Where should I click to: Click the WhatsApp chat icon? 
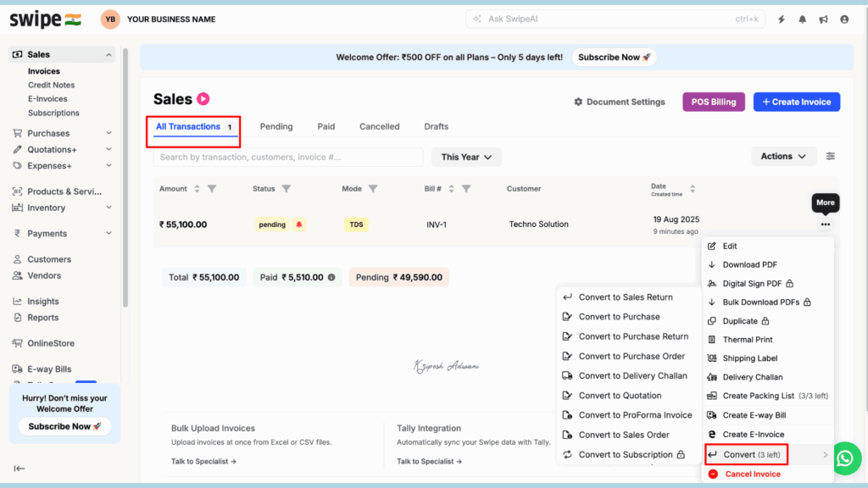point(845,458)
